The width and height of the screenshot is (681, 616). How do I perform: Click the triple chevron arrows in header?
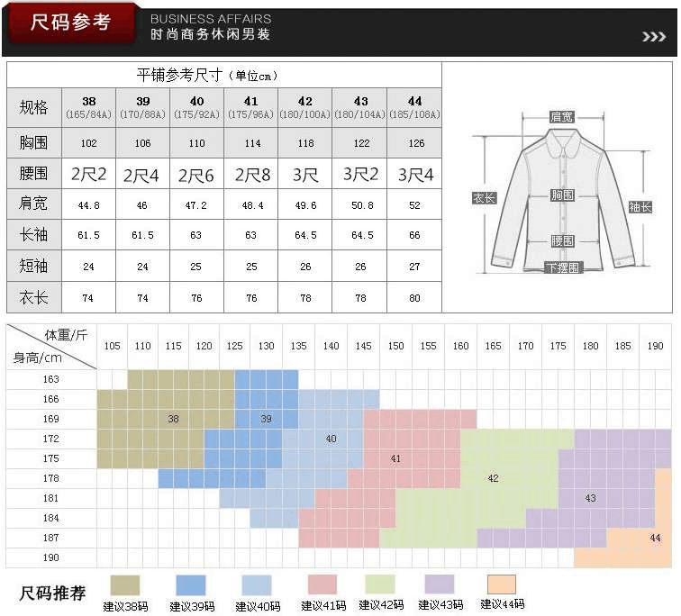(653, 36)
